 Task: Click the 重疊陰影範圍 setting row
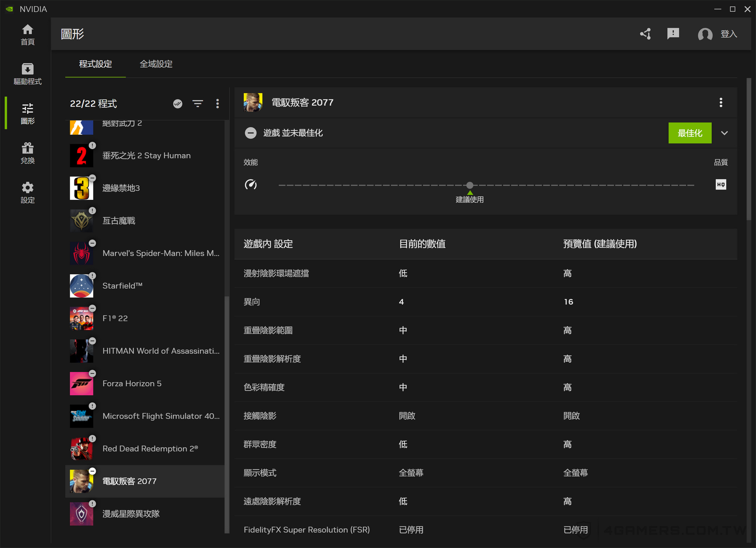tap(485, 331)
